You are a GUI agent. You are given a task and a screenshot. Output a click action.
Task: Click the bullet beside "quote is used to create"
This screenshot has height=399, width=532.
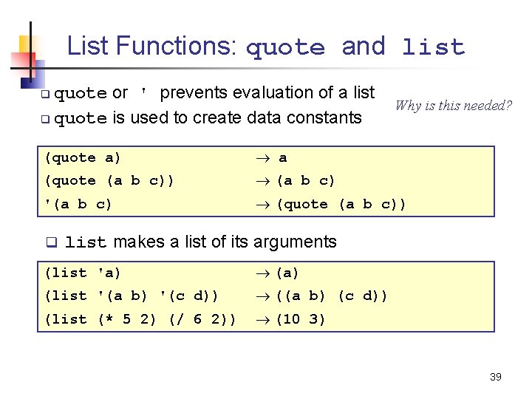tap(46, 119)
